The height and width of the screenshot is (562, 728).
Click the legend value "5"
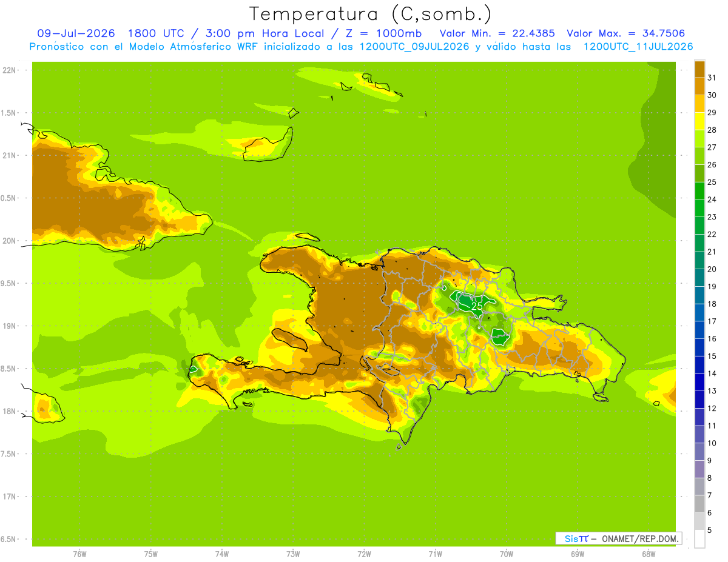(710, 530)
